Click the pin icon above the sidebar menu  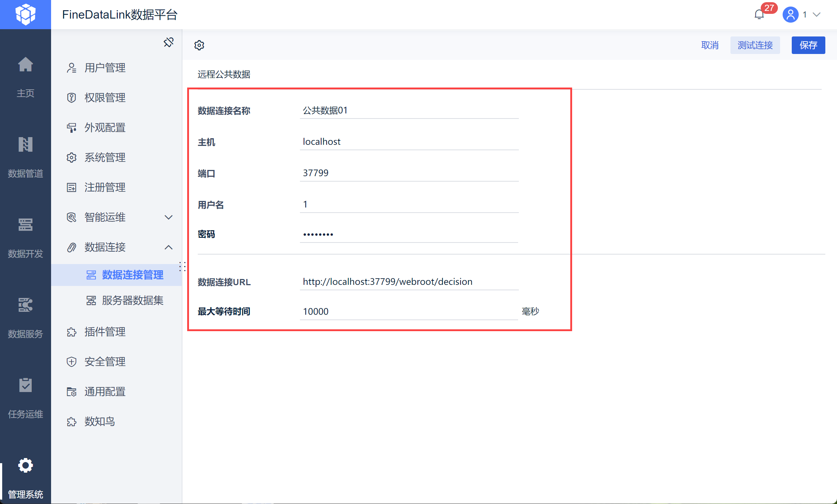tap(168, 42)
